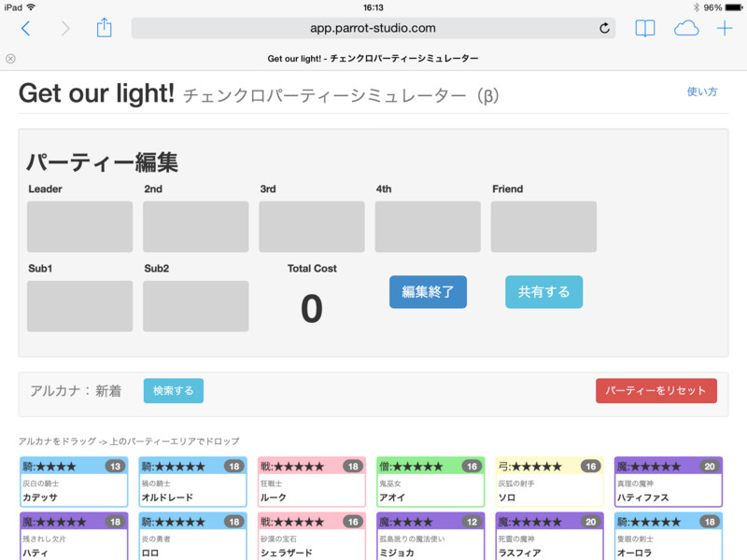Click the パーティー編集 heading

[x=103, y=162]
